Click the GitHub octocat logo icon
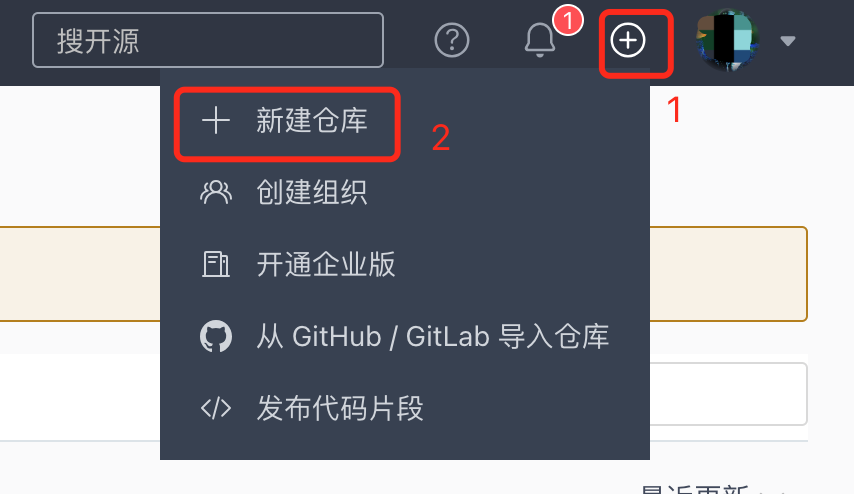 tap(216, 336)
